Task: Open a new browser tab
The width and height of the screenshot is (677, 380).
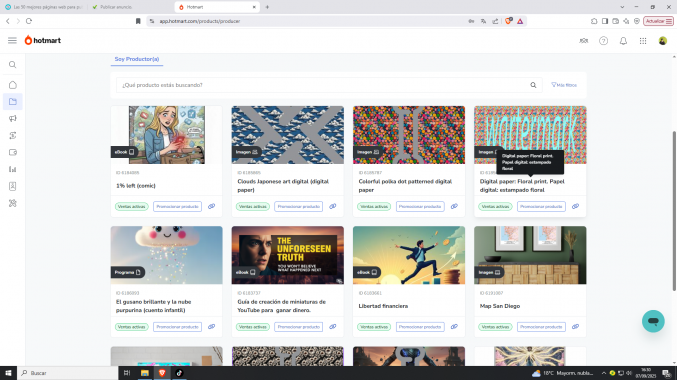Action: 267,7
